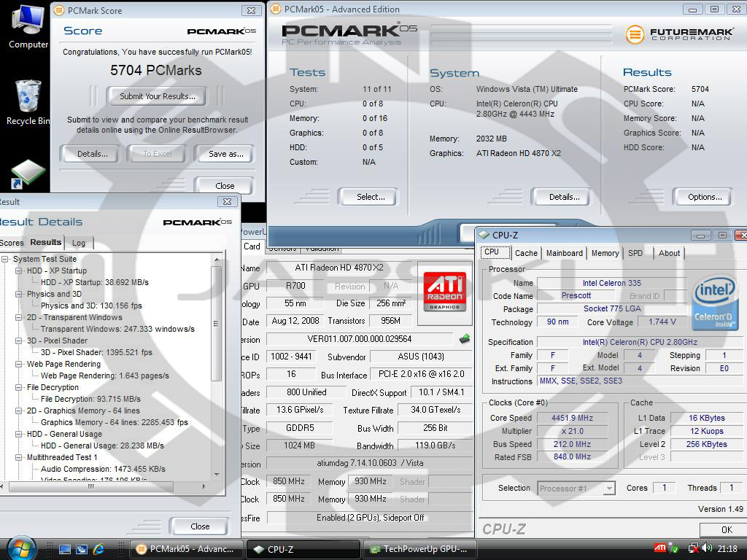
Task: Collapse the HDD - XP Startup node
Action: [x=19, y=271]
